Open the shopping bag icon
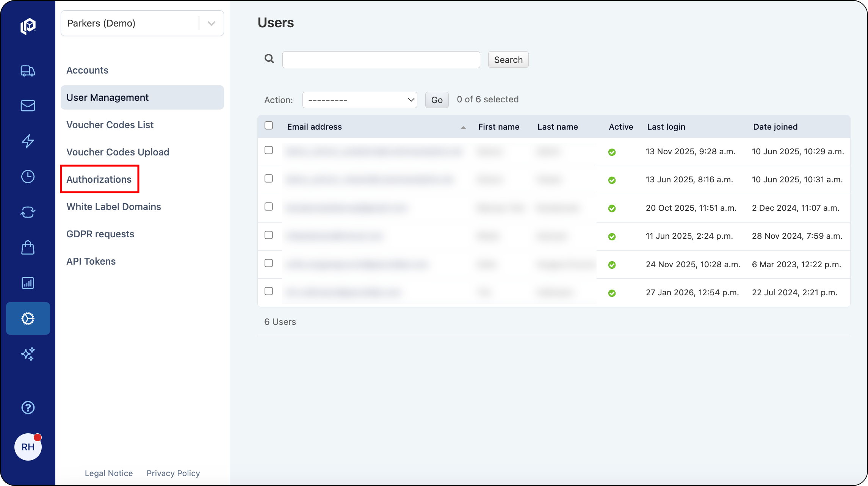The width and height of the screenshot is (868, 486). click(x=28, y=247)
